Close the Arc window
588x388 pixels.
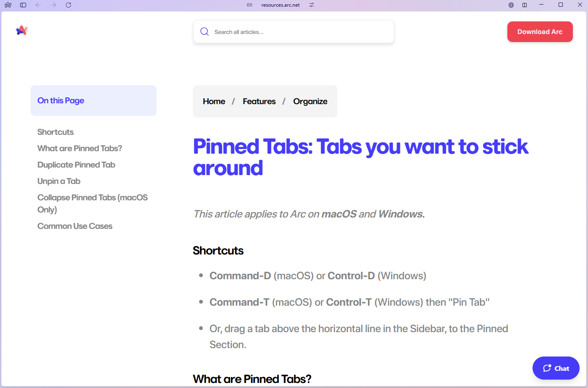tap(580, 5)
